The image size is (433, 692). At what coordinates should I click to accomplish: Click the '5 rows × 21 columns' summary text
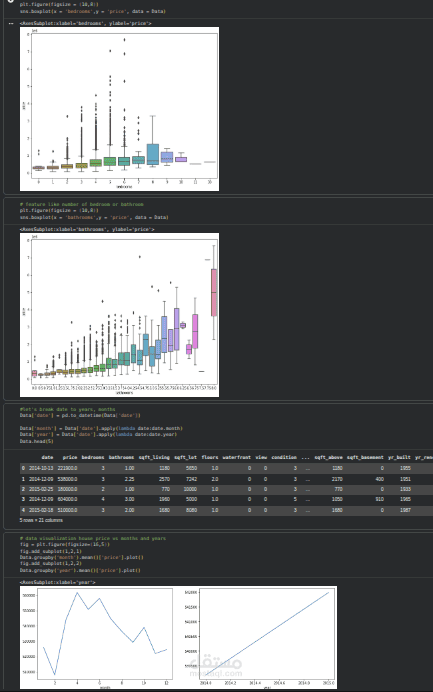click(41, 520)
